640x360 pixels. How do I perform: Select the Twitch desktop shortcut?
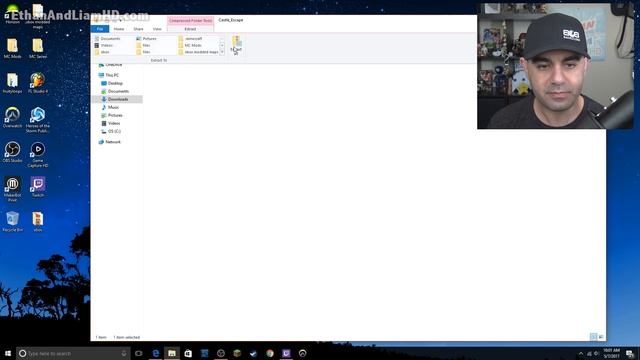tap(38, 187)
